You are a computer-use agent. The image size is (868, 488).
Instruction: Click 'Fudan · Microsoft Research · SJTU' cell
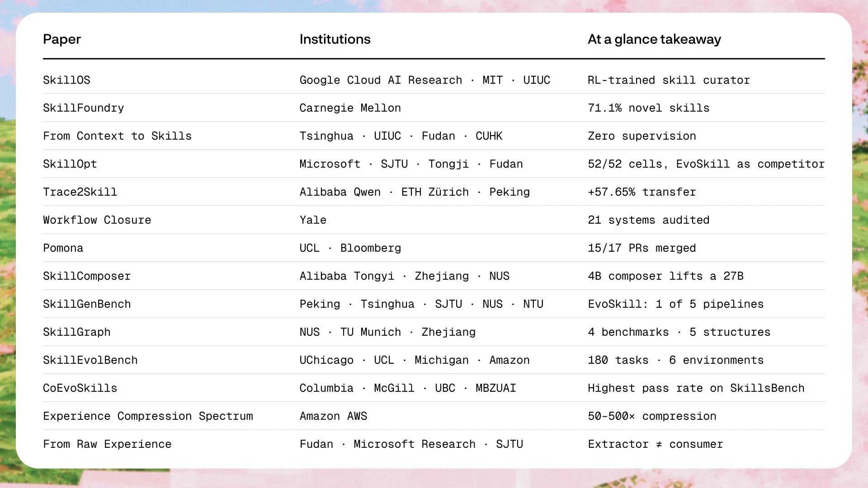pyautogui.click(x=411, y=444)
